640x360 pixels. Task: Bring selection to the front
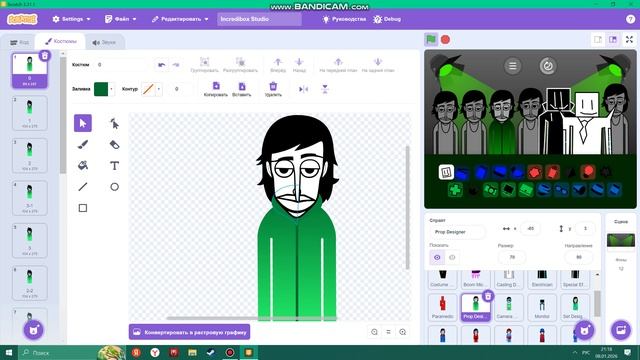(x=338, y=62)
